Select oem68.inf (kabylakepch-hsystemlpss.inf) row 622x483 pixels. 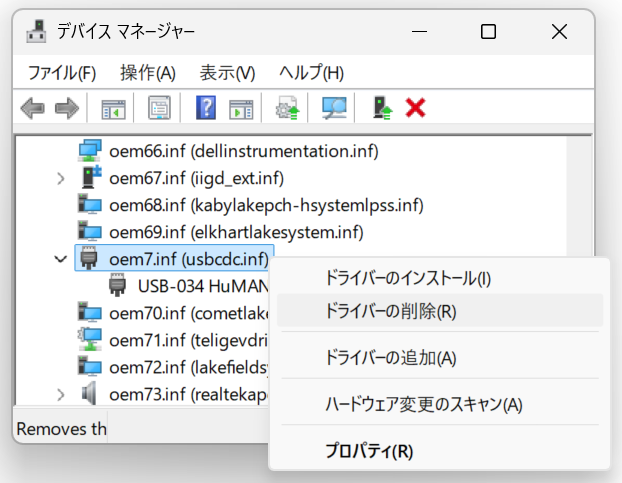(266, 205)
